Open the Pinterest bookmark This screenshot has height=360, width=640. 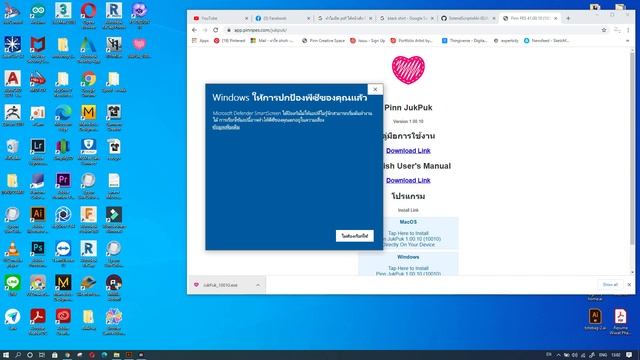[230, 41]
